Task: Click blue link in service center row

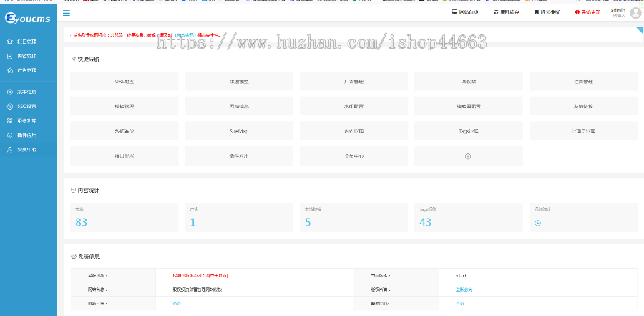Action: coord(459,303)
